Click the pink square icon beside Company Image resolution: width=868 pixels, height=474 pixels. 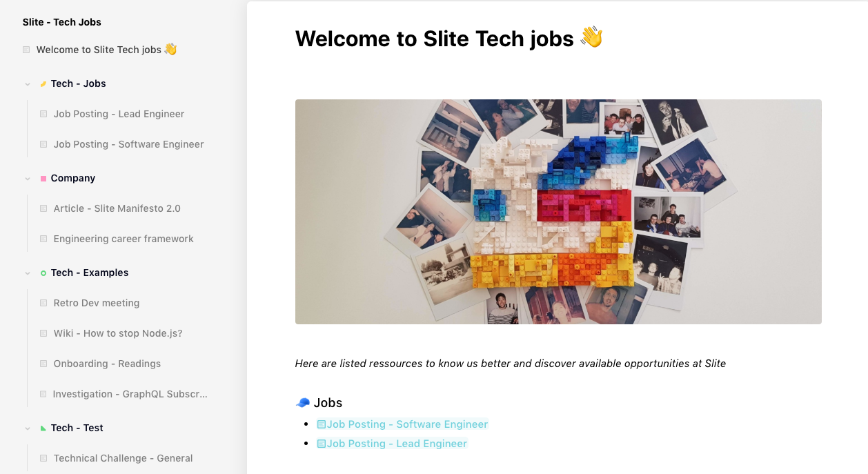coord(43,179)
